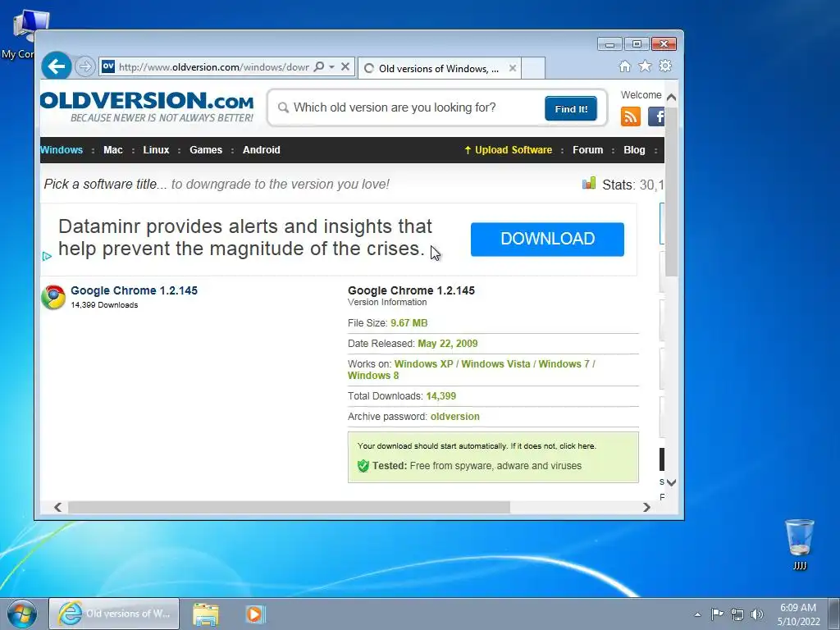Select the Old versions of Windows tab

[440, 68]
